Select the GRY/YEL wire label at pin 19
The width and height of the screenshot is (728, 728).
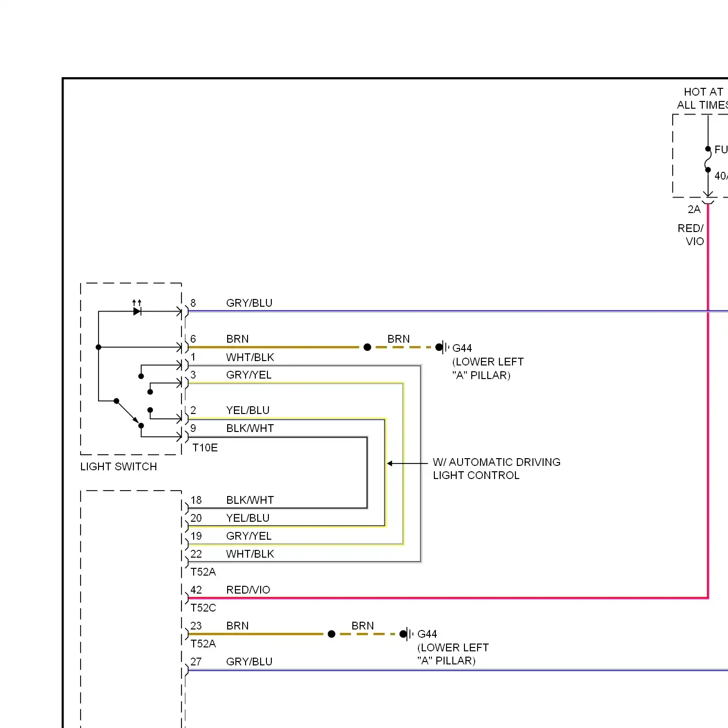248,536
